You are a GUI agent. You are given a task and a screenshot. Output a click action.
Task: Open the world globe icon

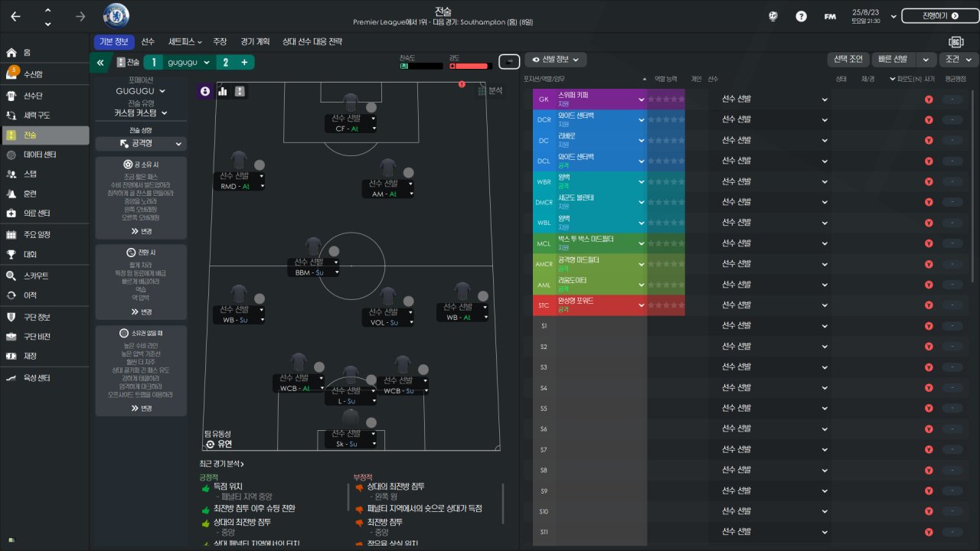[774, 16]
